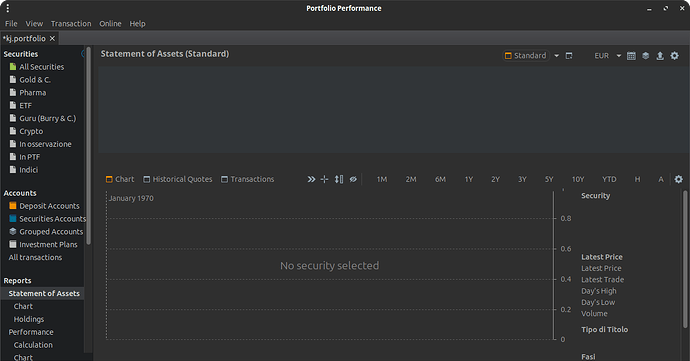Click the Grouped Accounts cube icon
This screenshot has height=361, width=690.
pos(13,231)
